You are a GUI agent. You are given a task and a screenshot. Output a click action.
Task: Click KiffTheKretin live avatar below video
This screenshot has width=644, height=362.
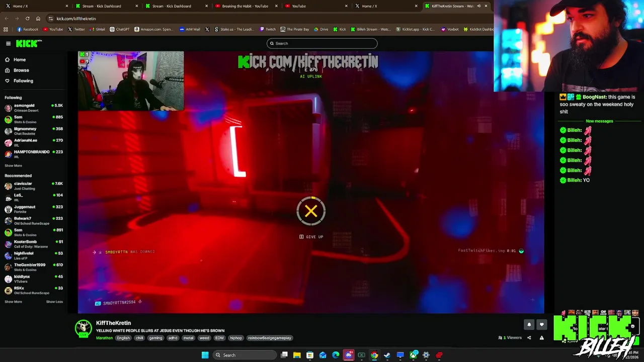(x=84, y=328)
